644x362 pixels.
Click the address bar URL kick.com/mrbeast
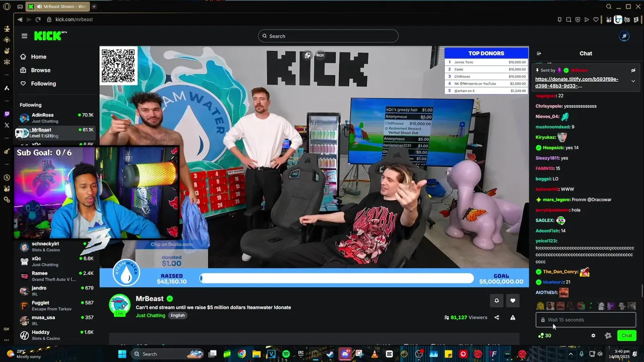pyautogui.click(x=74, y=20)
